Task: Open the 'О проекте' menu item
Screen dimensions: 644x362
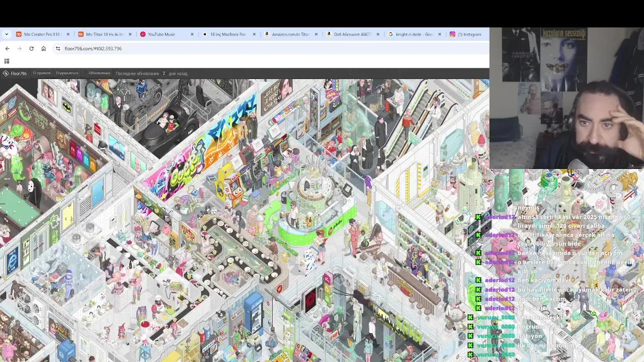Action: pos(42,73)
